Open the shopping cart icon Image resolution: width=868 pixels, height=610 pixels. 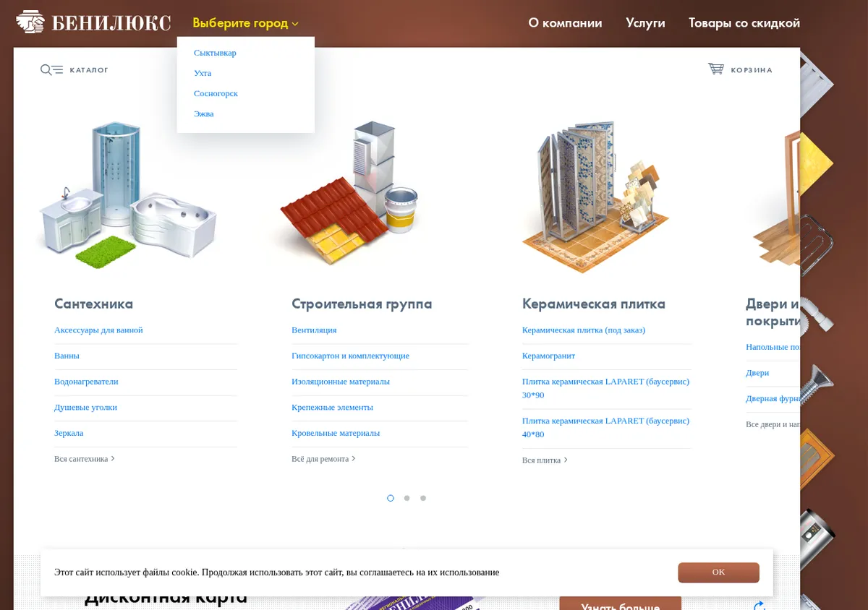(716, 69)
